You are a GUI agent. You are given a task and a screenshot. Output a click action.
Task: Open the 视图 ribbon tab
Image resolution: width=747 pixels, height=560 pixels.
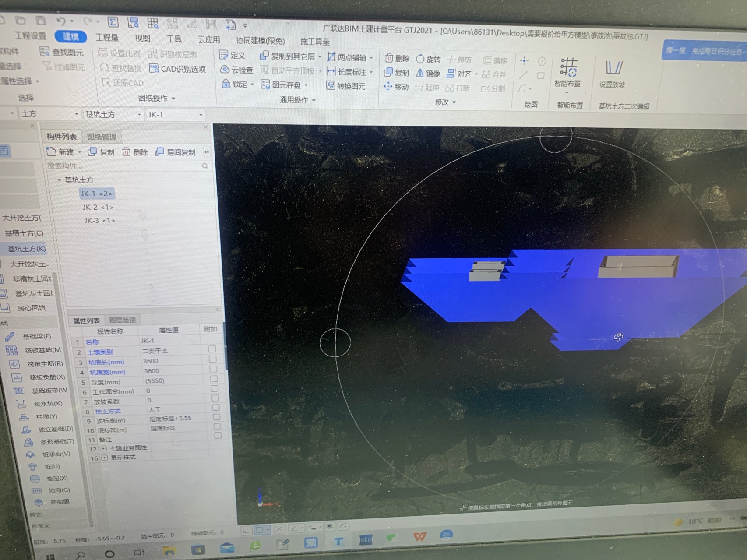pyautogui.click(x=142, y=38)
